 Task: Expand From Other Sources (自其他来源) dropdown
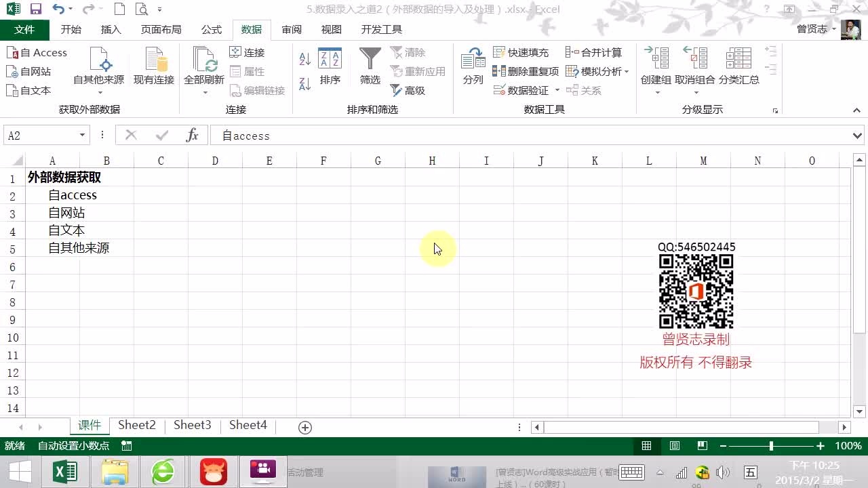(x=99, y=92)
